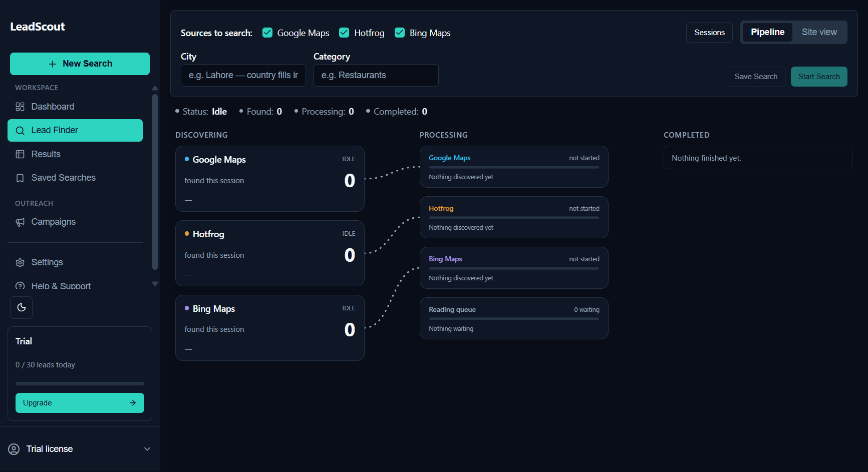Select the Hotfrog discovering card
868x472 pixels.
(270, 253)
